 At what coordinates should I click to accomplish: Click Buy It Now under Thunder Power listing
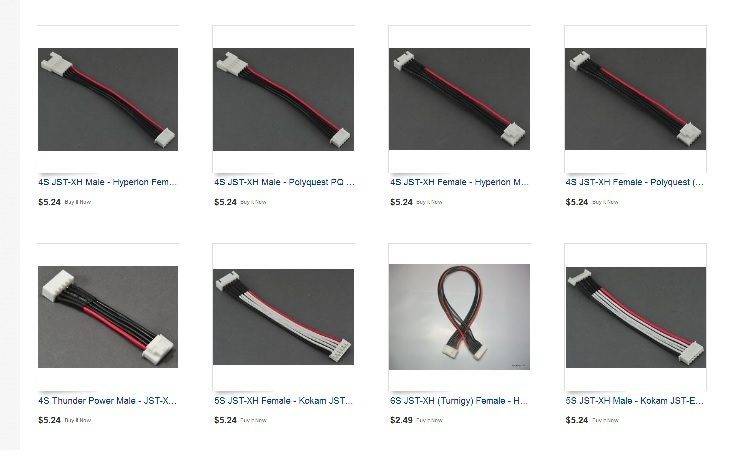(x=78, y=420)
